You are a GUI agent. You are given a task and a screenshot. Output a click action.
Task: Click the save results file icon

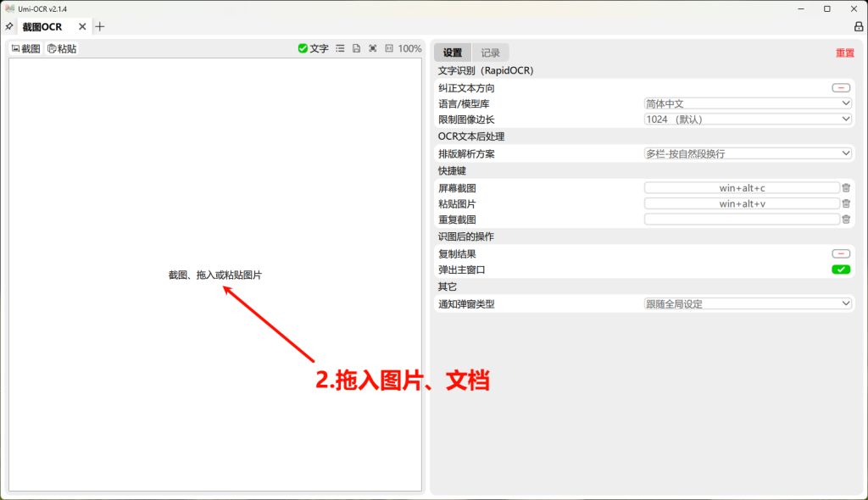357,48
